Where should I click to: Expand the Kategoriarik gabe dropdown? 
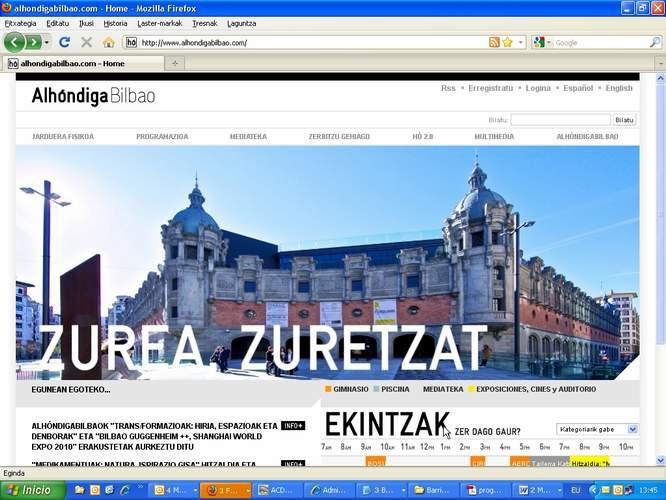(632, 429)
